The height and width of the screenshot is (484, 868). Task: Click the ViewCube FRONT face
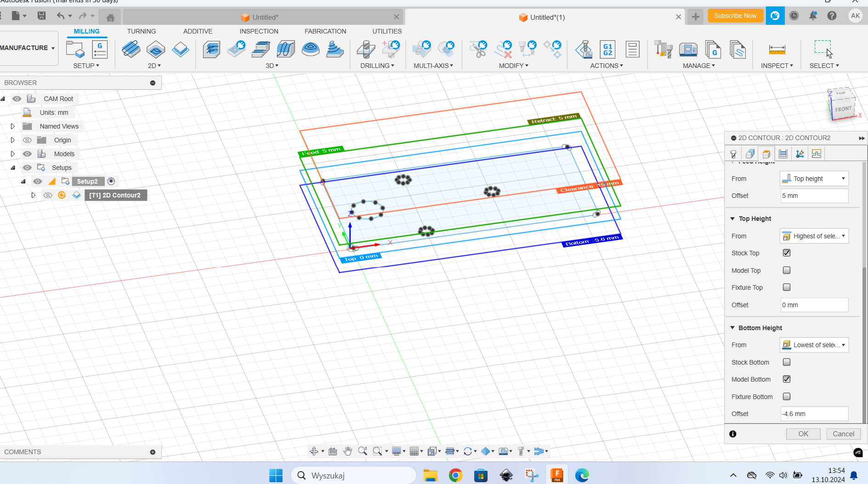844,109
